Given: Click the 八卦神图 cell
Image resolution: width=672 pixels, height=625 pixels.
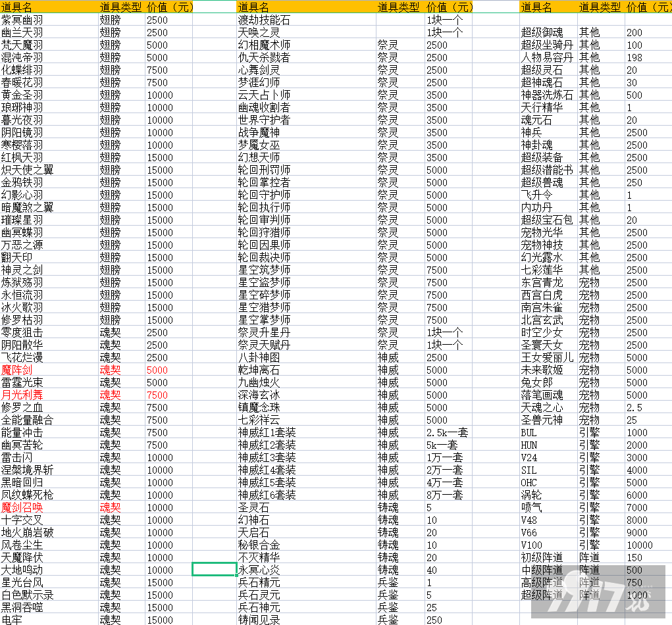Looking at the screenshot, I should (259, 358).
